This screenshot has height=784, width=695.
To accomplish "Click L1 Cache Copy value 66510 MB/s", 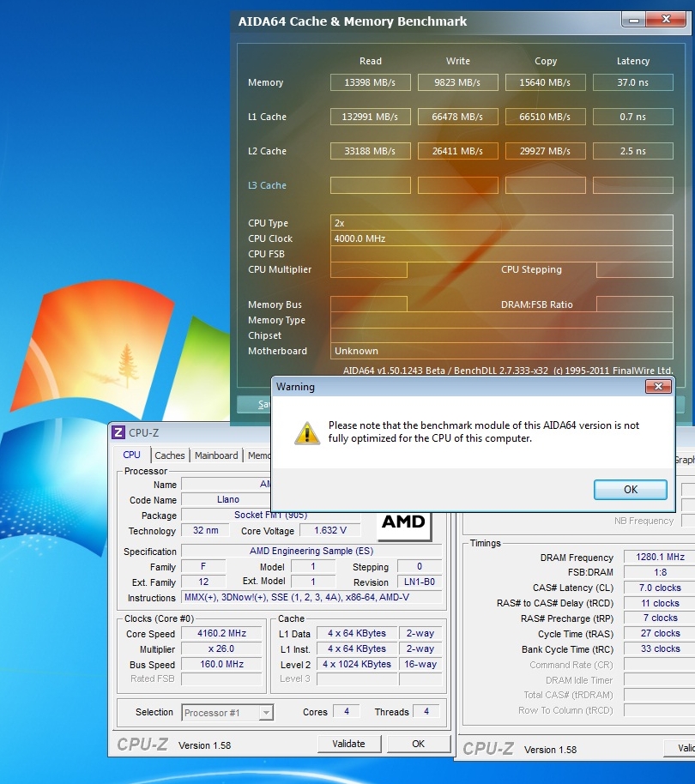I will click(545, 117).
